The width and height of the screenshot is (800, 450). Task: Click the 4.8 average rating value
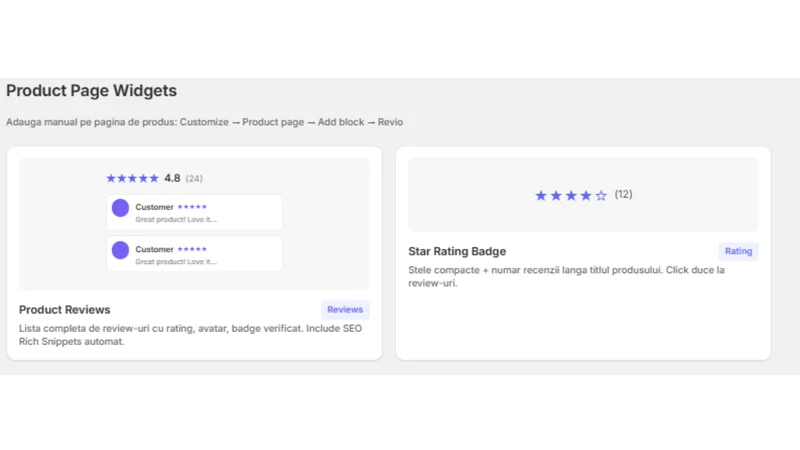pyautogui.click(x=172, y=178)
